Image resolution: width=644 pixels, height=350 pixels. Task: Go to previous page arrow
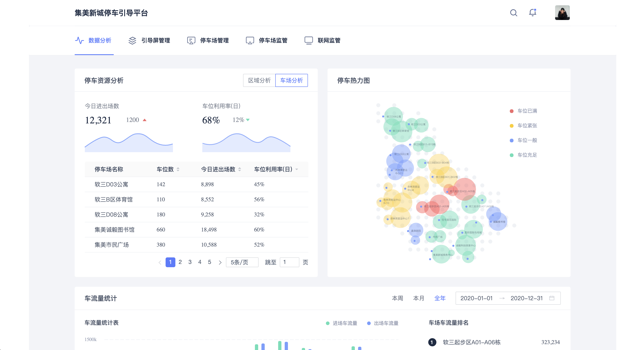pos(160,262)
